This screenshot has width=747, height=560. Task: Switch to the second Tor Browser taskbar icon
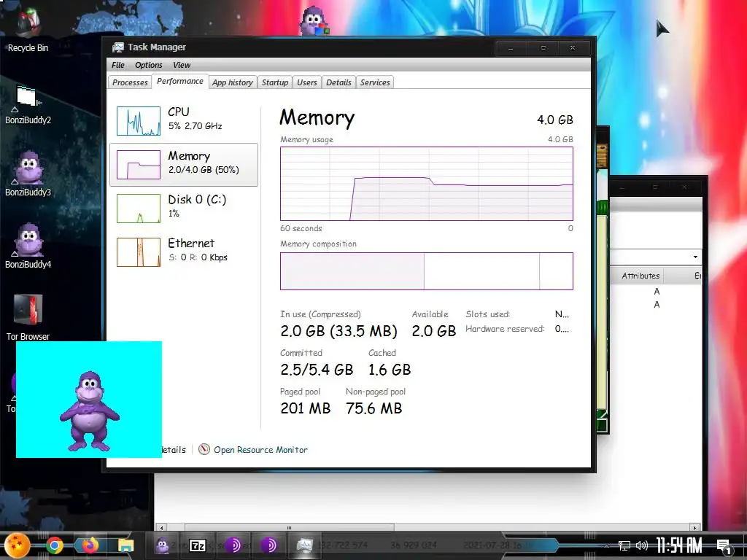pyautogui.click(x=268, y=545)
